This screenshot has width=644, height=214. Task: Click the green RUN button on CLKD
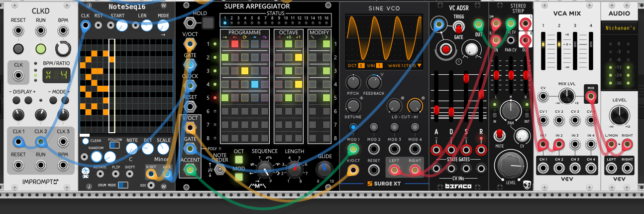point(41,49)
